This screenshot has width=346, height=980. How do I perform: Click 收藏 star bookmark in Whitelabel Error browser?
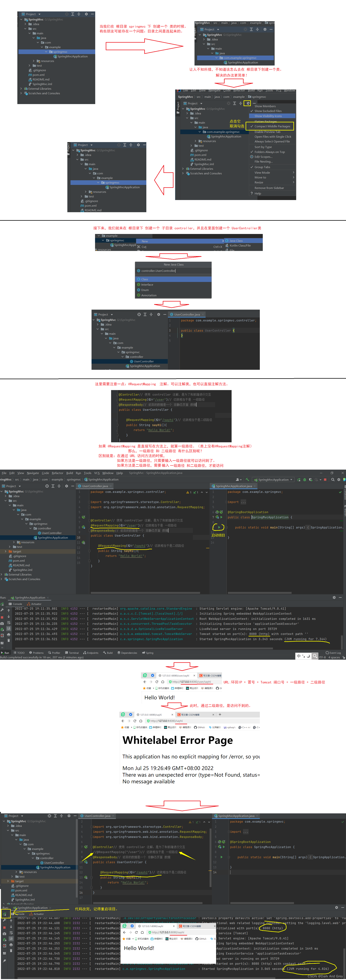click(125, 727)
